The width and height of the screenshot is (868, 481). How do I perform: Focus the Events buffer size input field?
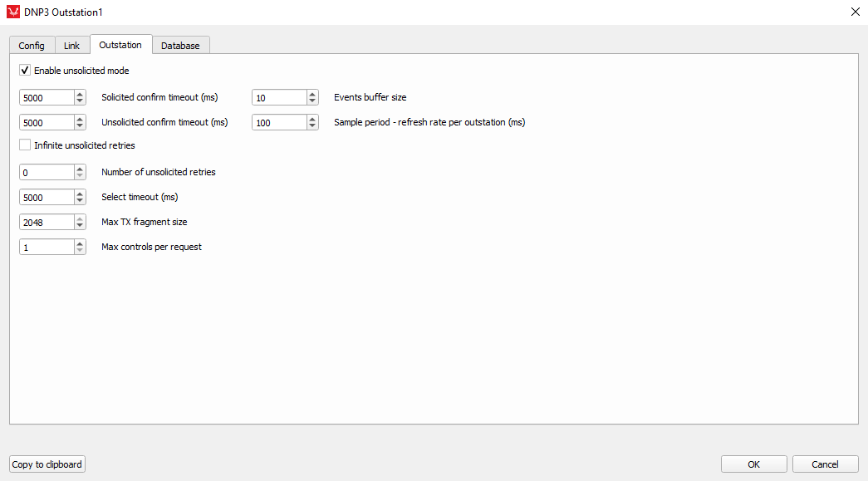point(279,98)
